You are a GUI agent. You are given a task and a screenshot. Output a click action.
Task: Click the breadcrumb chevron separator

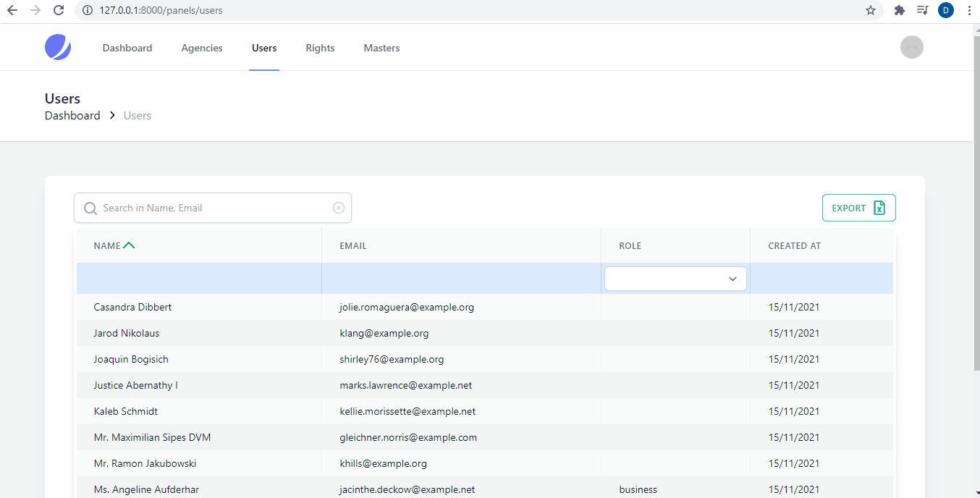[112, 116]
